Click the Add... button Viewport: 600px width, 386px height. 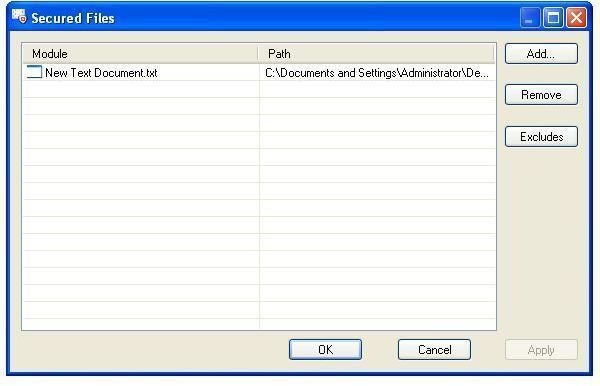(x=541, y=54)
